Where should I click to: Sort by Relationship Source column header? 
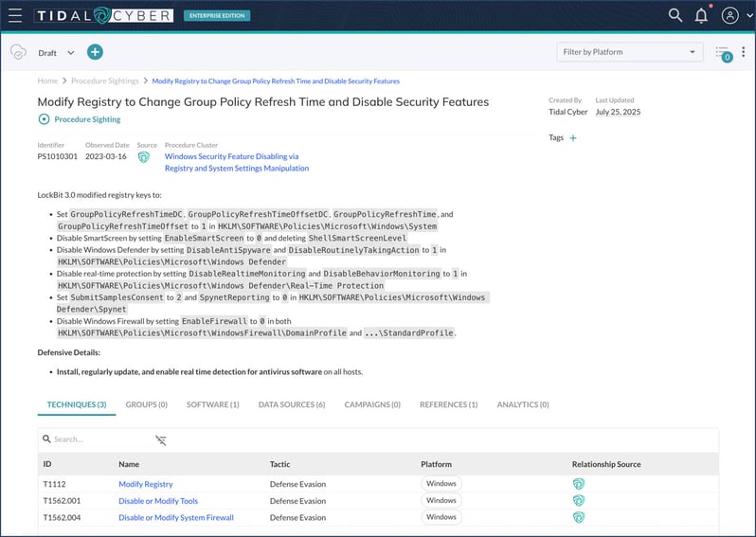point(606,464)
